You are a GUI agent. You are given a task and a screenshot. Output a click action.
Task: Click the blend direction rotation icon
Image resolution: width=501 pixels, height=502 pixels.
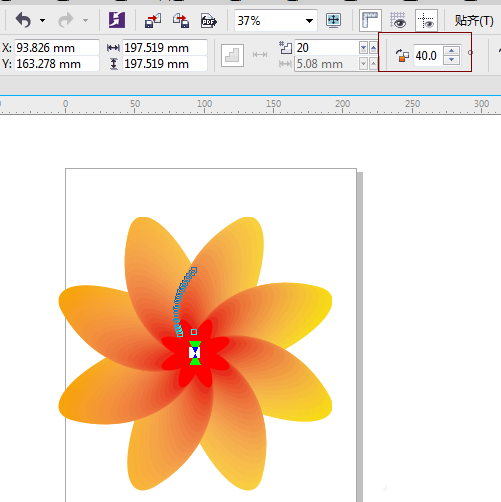402,56
